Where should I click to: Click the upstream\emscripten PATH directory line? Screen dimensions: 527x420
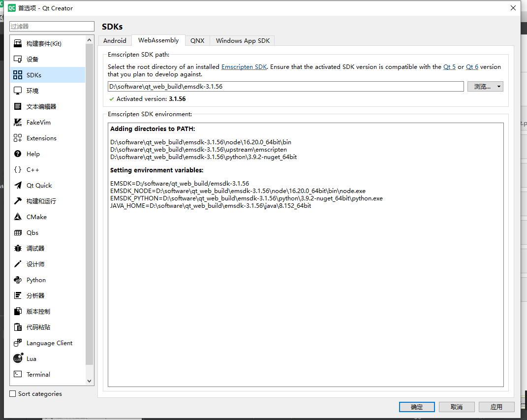click(x=199, y=150)
